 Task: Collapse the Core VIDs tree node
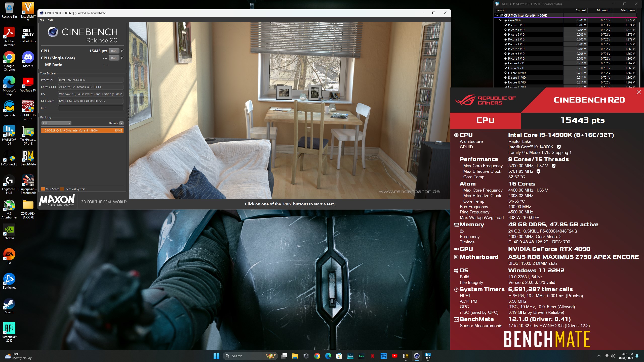pos(501,20)
